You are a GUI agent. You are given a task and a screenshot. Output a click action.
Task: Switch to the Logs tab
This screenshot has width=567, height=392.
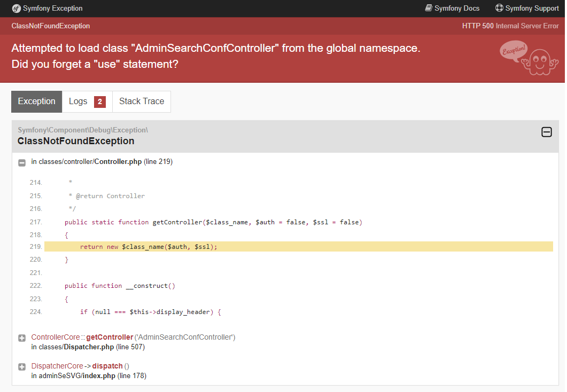point(87,101)
